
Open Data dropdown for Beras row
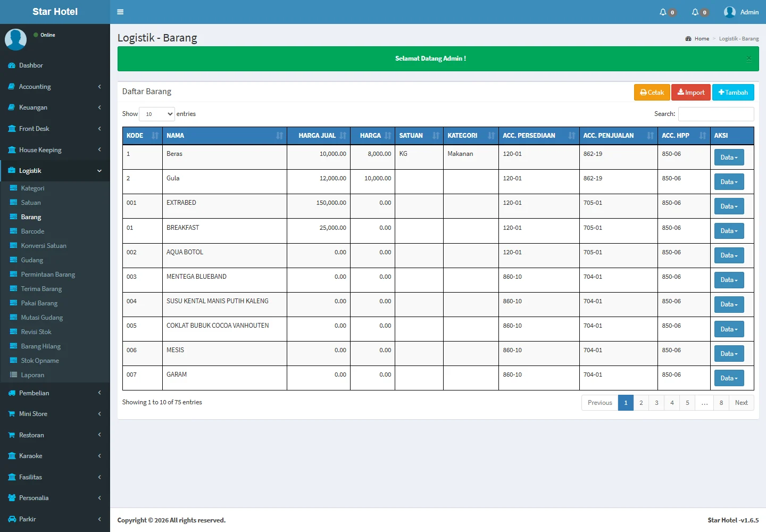(x=729, y=157)
